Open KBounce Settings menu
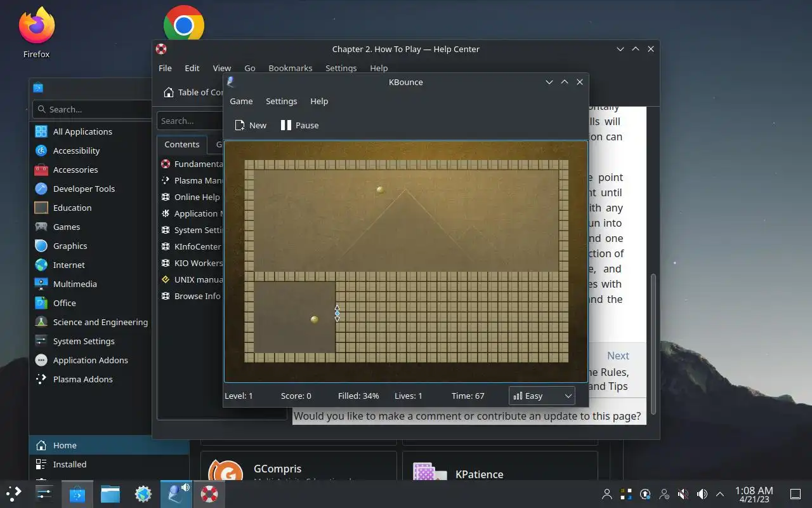 coord(281,101)
